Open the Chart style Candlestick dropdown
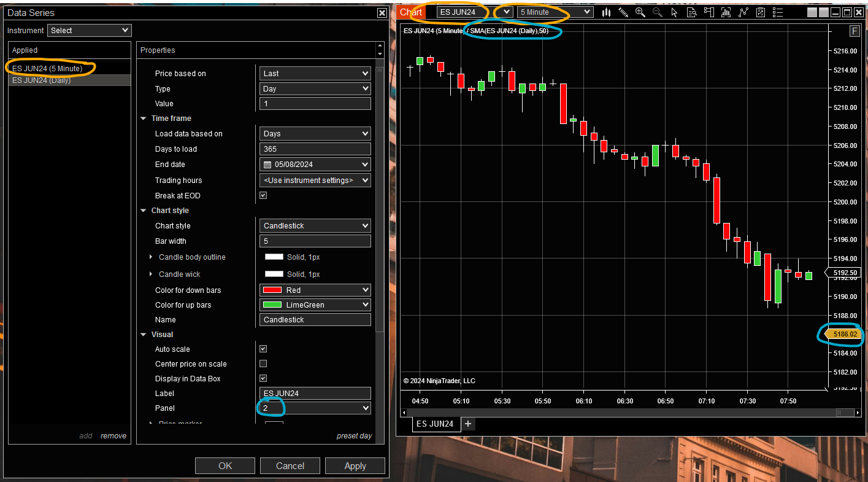This screenshot has width=868, height=482. click(315, 225)
